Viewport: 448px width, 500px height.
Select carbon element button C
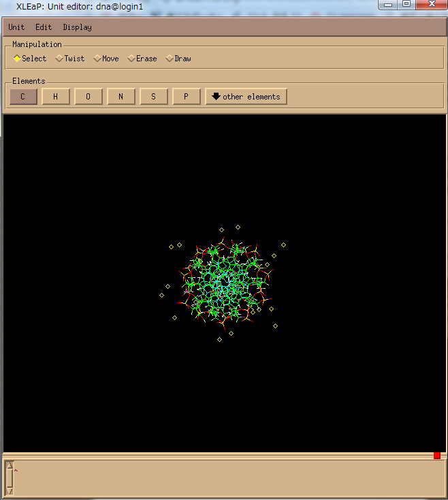click(23, 97)
